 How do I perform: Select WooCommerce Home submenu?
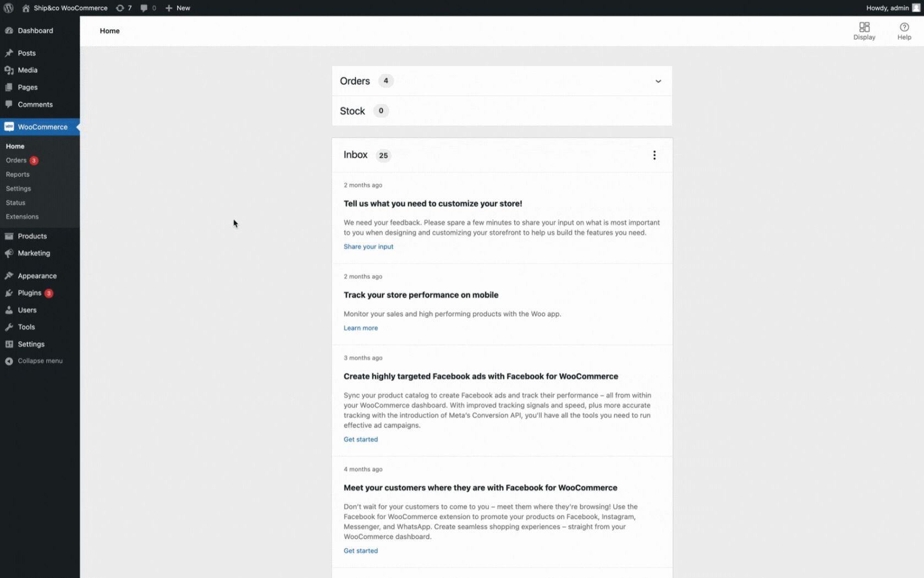tap(15, 146)
